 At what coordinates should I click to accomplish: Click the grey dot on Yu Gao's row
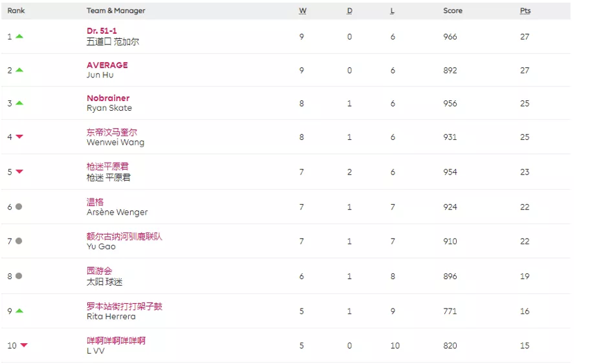click(19, 241)
